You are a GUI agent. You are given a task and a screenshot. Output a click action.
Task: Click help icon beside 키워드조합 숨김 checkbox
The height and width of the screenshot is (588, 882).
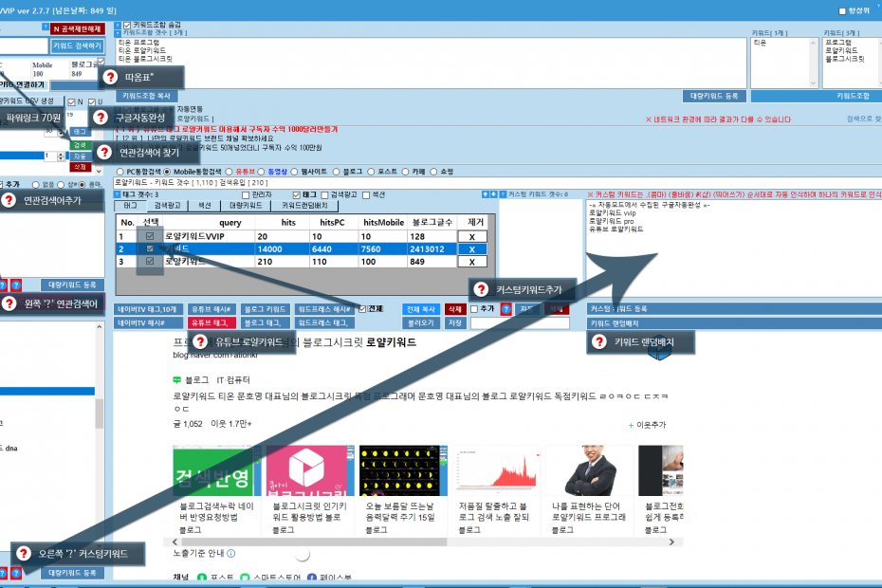[x=118, y=26]
